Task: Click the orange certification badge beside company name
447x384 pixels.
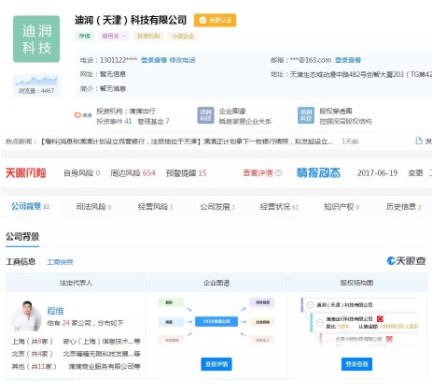Action: pyautogui.click(x=215, y=20)
